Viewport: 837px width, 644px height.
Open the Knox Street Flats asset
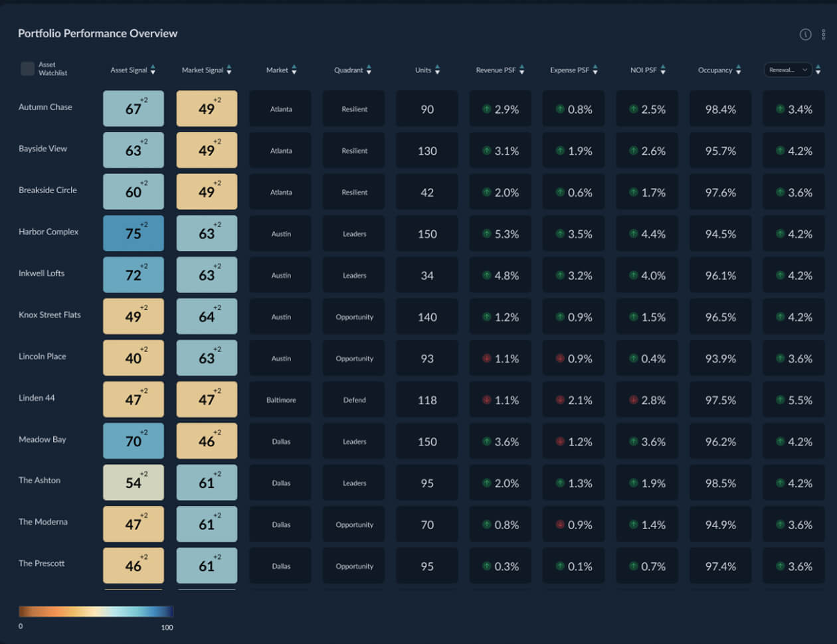coord(50,315)
